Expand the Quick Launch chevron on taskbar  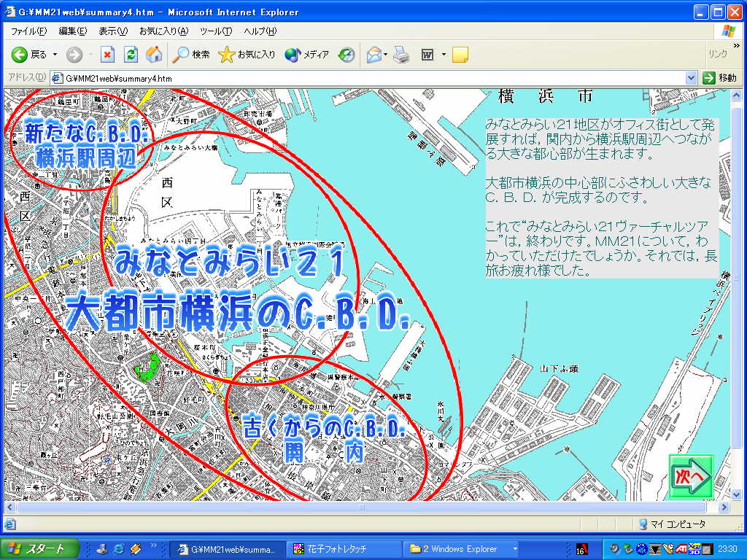(x=153, y=545)
